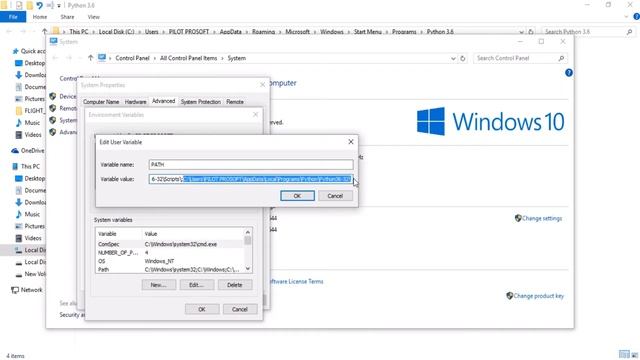Refresh the Control Panel address bar
640x360 pixels.
point(462,58)
